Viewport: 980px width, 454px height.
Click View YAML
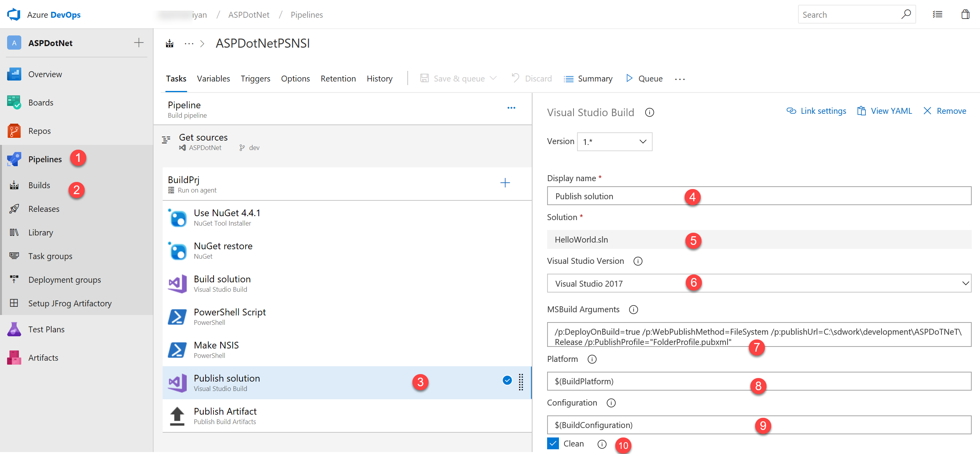(885, 111)
